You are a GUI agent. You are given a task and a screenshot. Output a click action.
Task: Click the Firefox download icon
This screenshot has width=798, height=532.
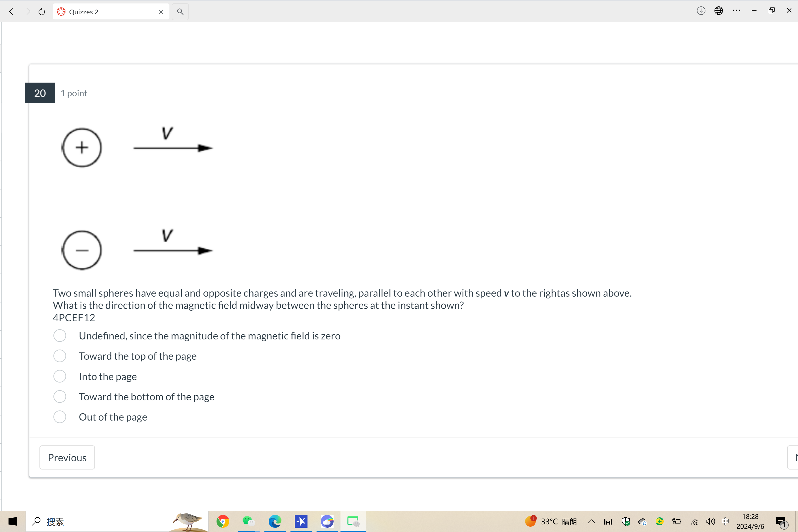[x=701, y=11]
